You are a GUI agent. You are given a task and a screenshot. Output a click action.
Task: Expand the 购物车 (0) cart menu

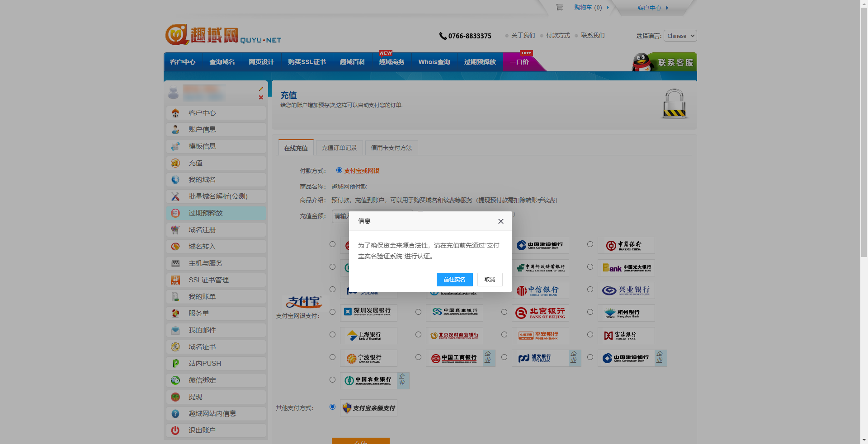coord(591,7)
